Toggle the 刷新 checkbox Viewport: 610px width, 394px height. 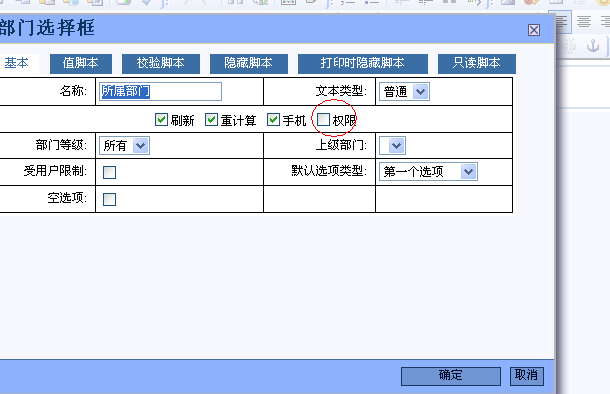pos(161,120)
